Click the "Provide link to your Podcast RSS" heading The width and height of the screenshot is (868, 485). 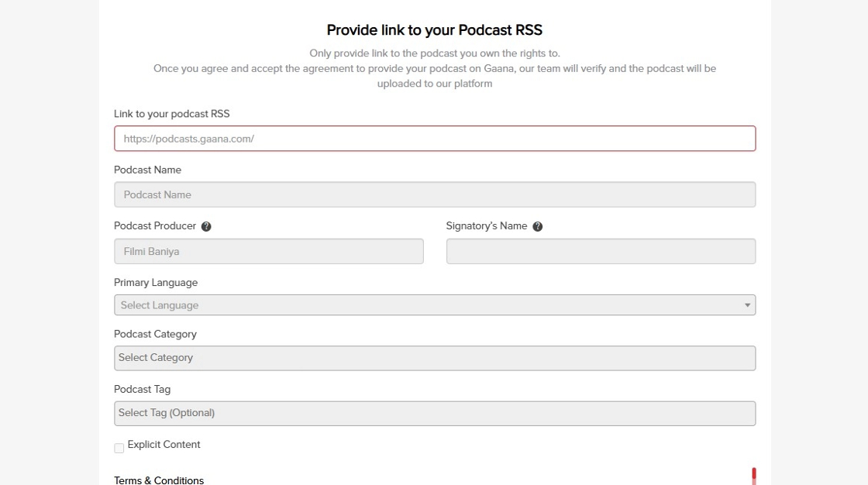tap(434, 30)
